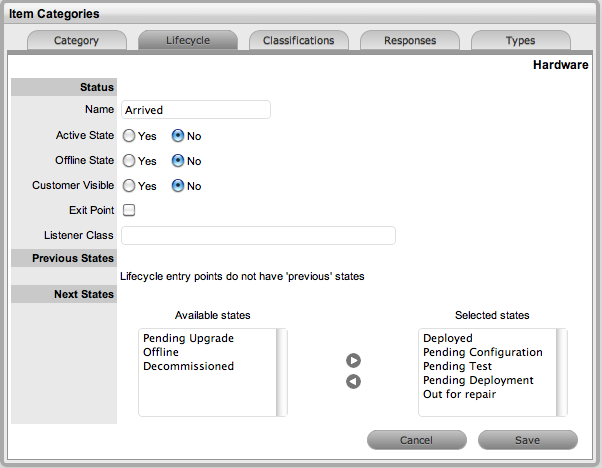Select Pending Upgrade in Available states
The image size is (602, 468).
(x=188, y=338)
